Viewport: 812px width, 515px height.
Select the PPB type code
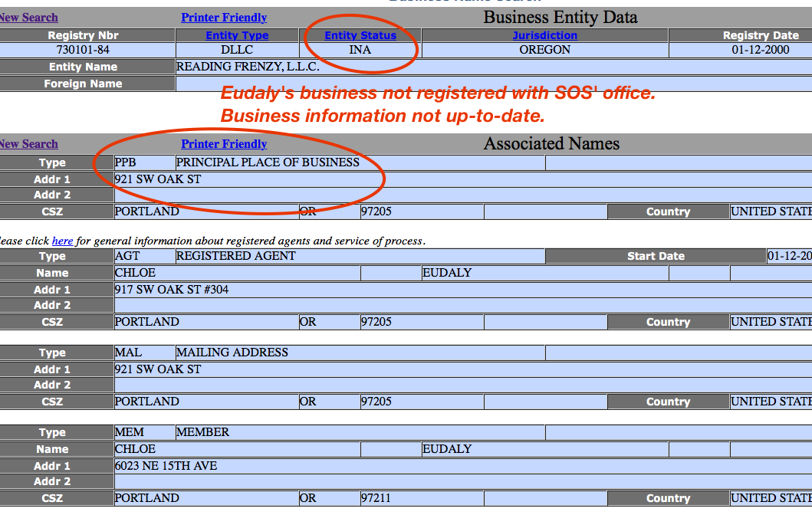(125, 162)
